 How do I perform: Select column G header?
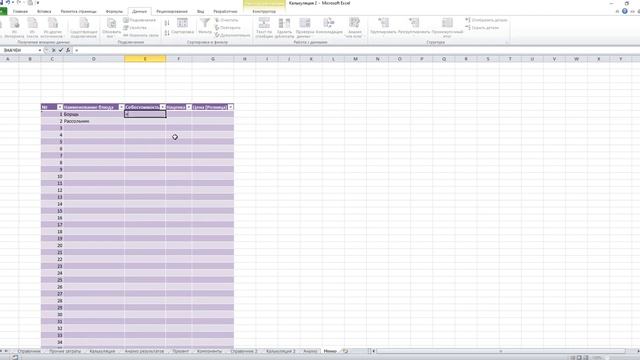coord(213,59)
